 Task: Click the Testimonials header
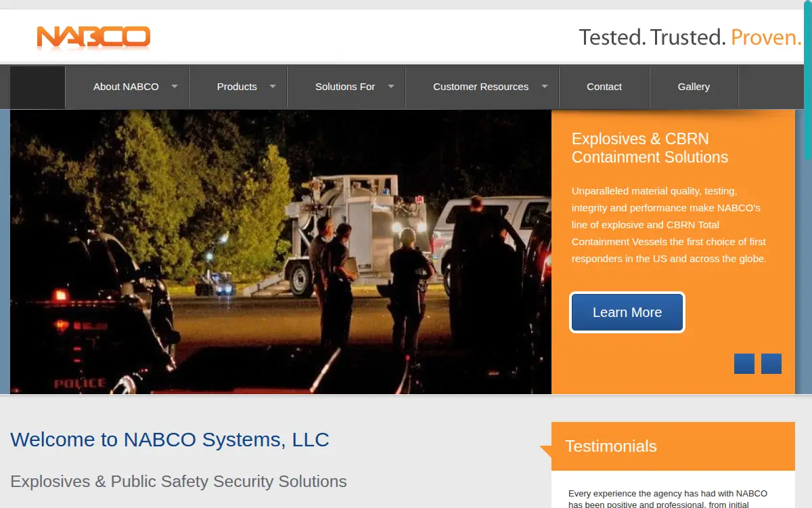coord(673,446)
